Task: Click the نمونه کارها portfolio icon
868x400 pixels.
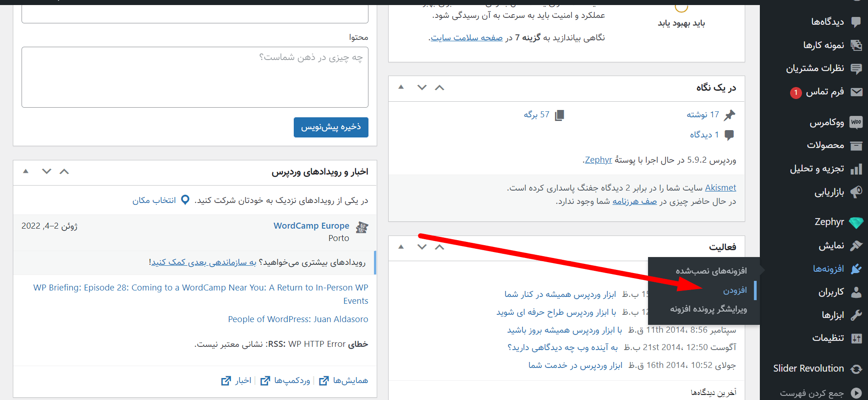Action: (x=856, y=45)
